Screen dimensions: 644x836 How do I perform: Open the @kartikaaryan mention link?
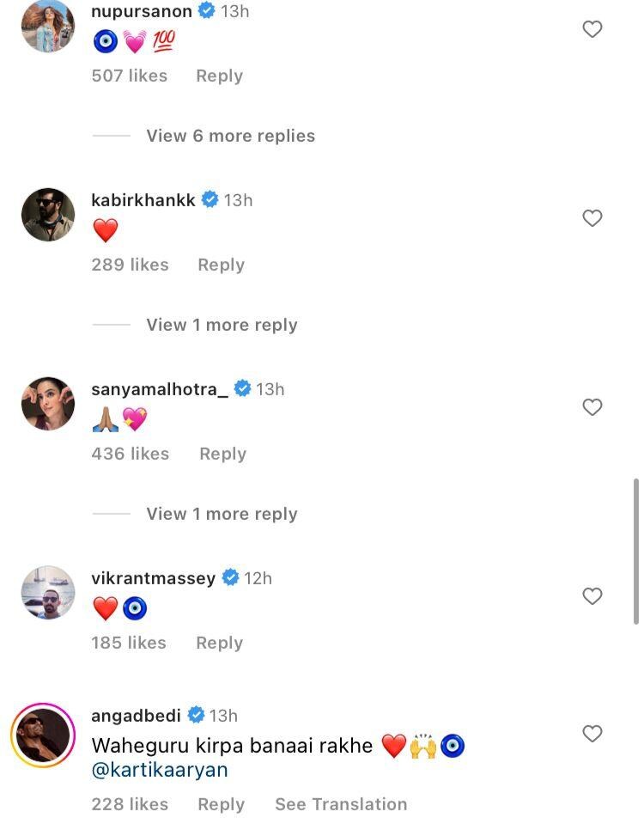(x=160, y=770)
